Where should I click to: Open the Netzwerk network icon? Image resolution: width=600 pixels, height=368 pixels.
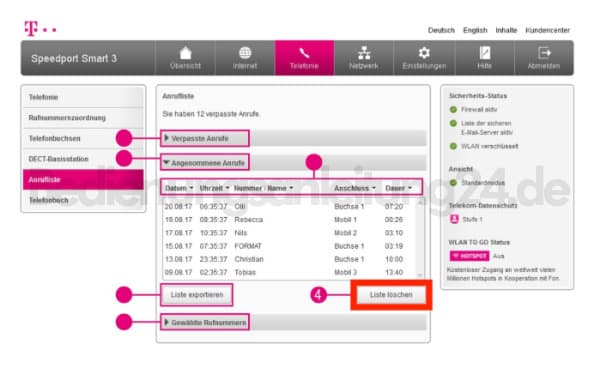coord(364,53)
